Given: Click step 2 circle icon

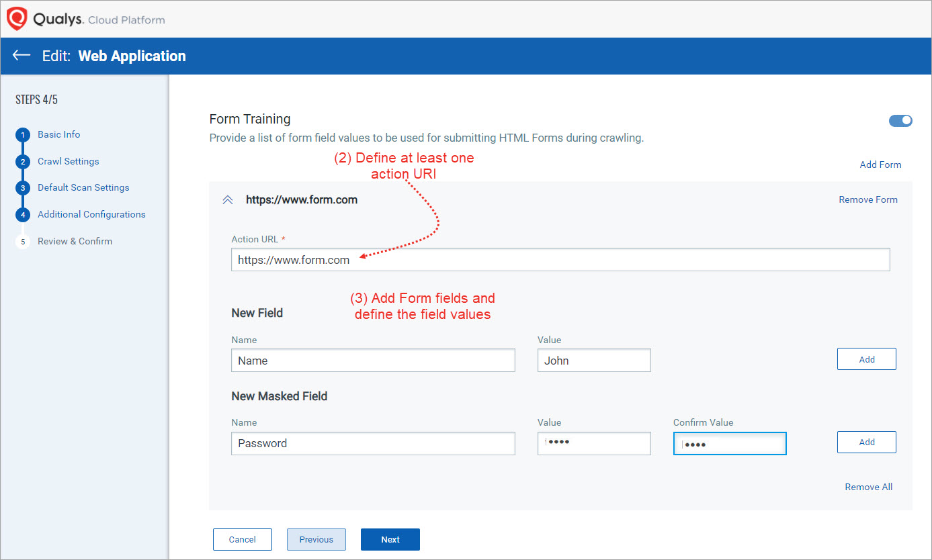Looking at the screenshot, I should click(23, 162).
